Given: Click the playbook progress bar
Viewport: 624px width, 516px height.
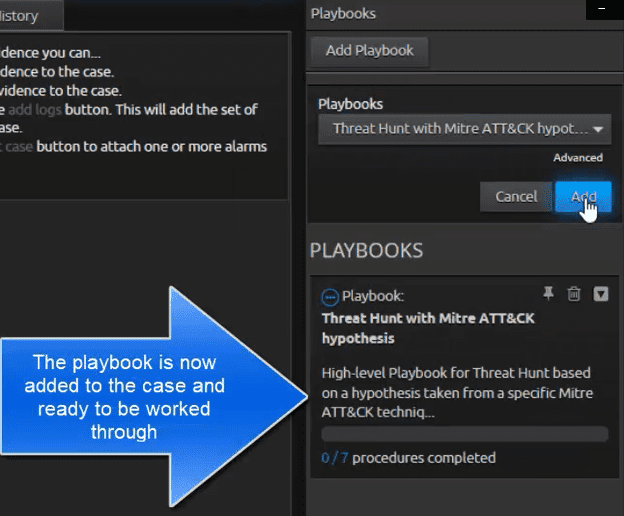Looking at the screenshot, I should 465,434.
